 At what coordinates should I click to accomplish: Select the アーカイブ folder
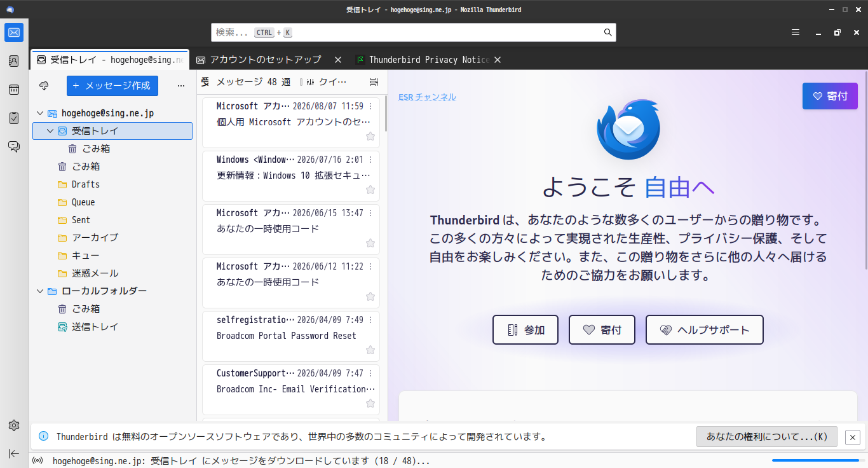click(x=112, y=238)
